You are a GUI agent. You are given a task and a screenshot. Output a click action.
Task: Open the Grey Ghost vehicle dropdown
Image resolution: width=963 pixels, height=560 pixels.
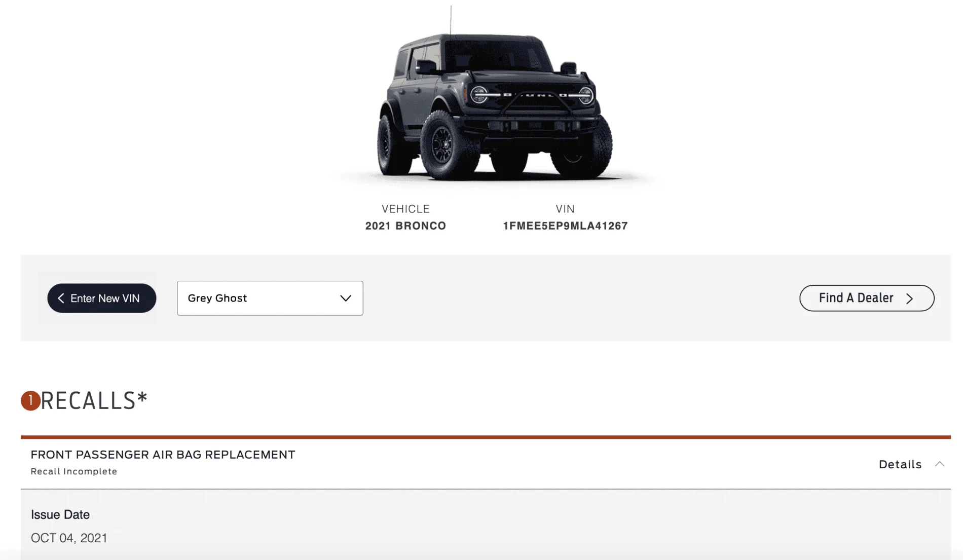[x=270, y=298]
